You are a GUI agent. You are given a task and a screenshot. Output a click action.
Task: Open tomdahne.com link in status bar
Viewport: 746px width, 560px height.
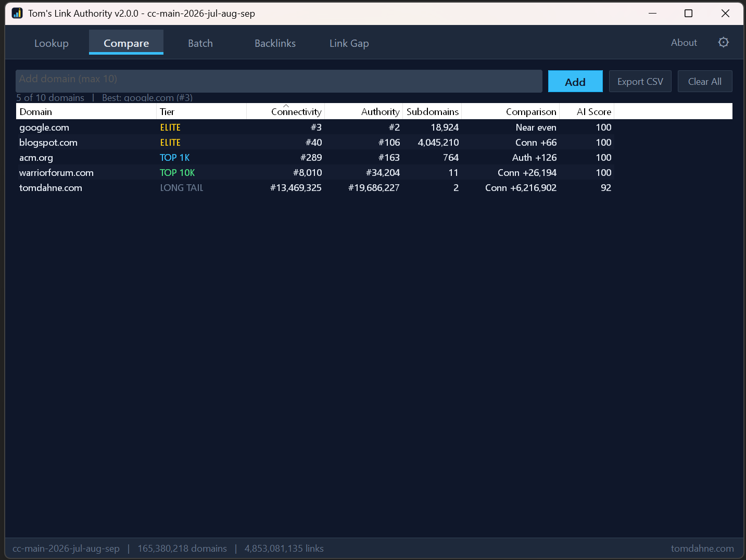[702, 549]
